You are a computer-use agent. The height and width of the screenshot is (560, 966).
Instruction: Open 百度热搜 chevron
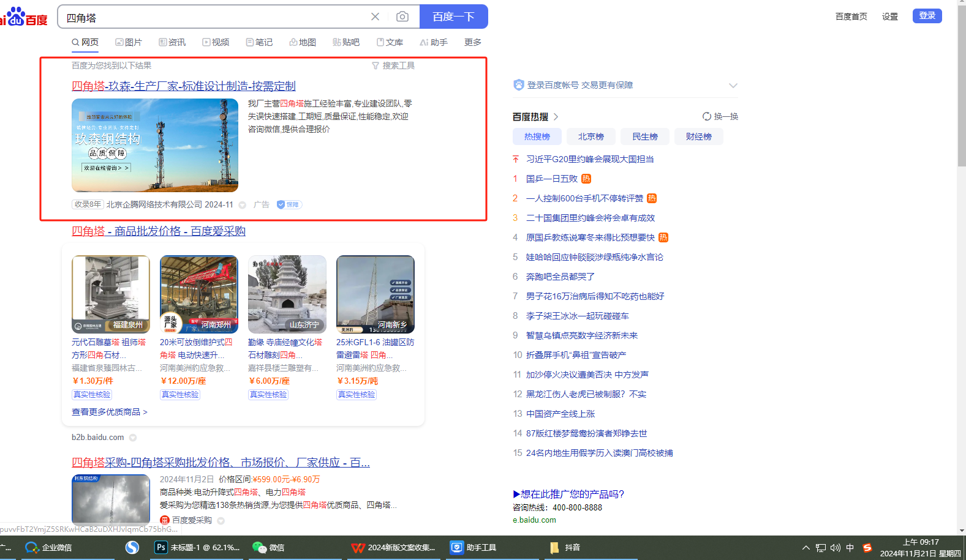coord(556,117)
